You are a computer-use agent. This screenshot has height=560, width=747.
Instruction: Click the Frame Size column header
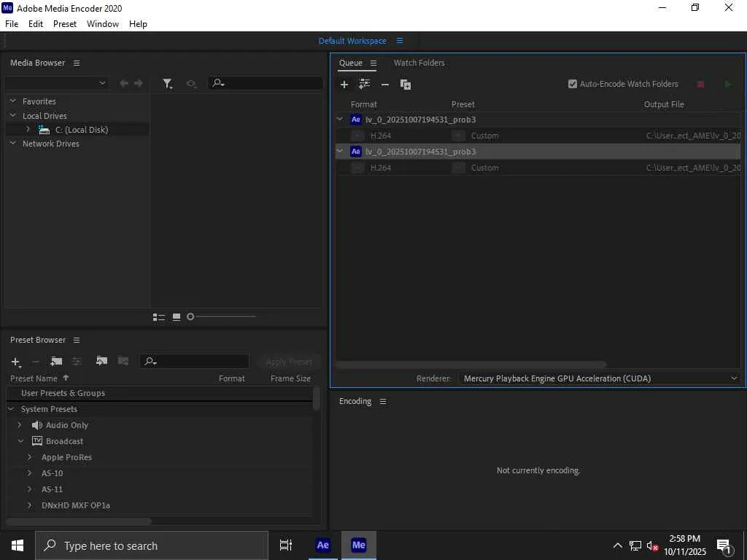[290, 378]
